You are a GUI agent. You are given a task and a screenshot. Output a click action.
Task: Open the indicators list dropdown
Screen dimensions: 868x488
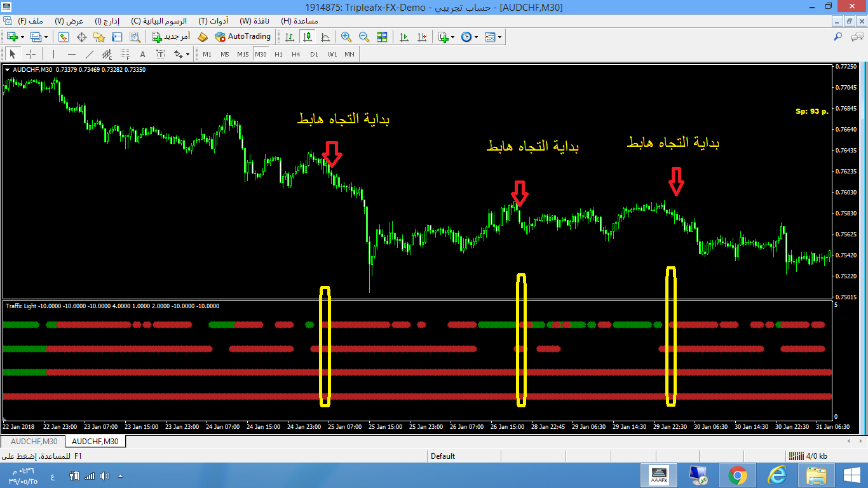point(451,37)
